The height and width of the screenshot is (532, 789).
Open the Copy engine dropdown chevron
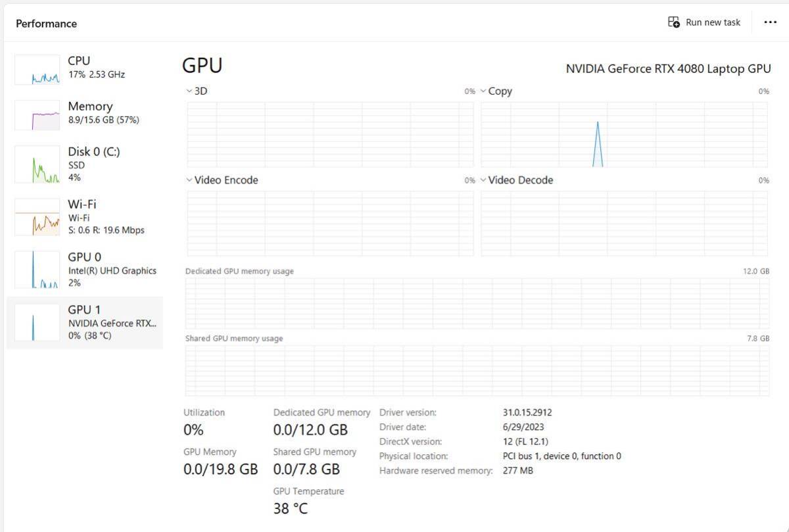[483, 91]
